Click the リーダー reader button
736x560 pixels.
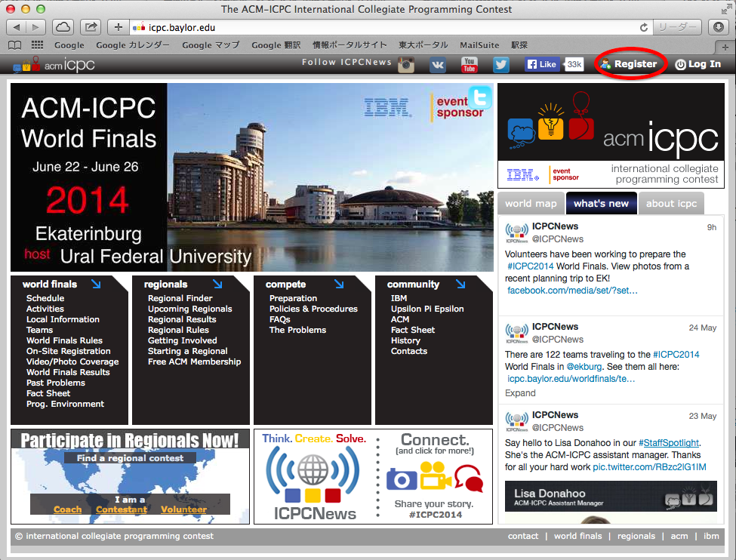[677, 27]
